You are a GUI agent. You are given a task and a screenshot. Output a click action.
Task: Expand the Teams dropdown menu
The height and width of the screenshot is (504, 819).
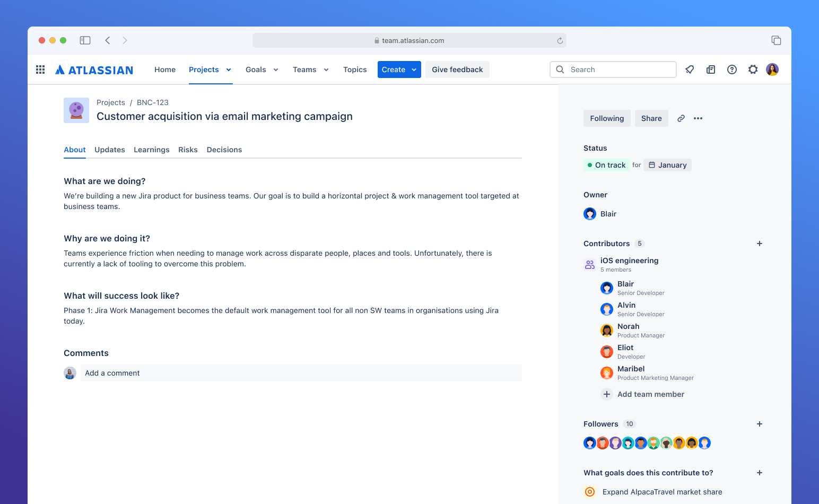pyautogui.click(x=326, y=69)
